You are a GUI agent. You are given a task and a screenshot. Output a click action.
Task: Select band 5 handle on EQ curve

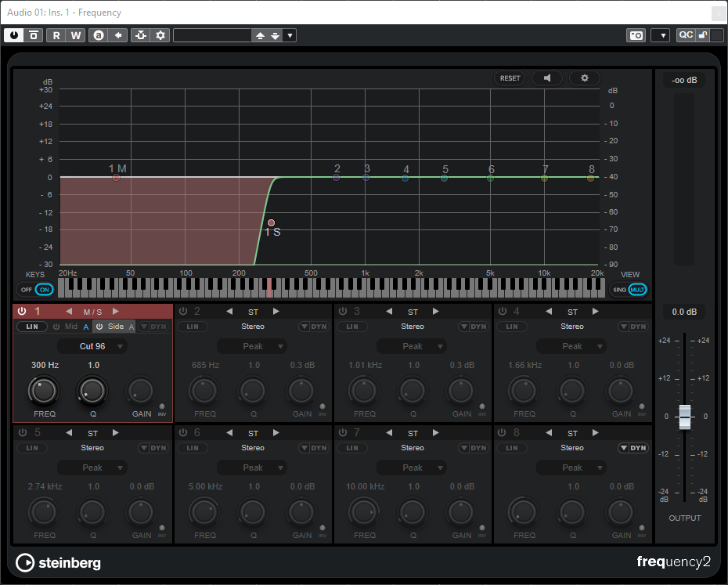[445, 178]
